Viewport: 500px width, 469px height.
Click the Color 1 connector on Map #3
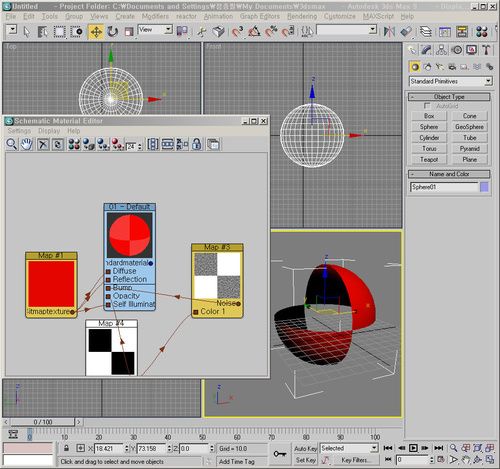196,312
